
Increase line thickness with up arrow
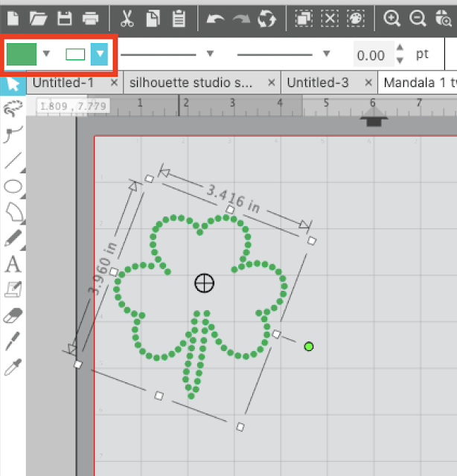pos(400,48)
